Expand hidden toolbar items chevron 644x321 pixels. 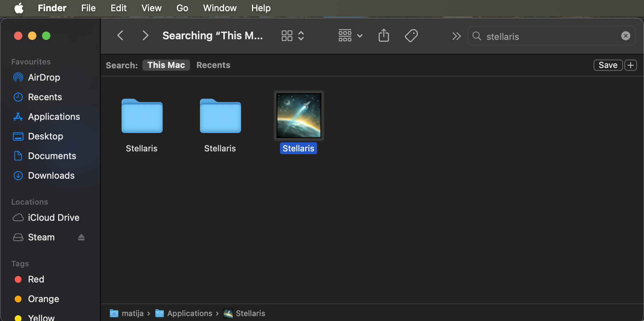tap(456, 36)
